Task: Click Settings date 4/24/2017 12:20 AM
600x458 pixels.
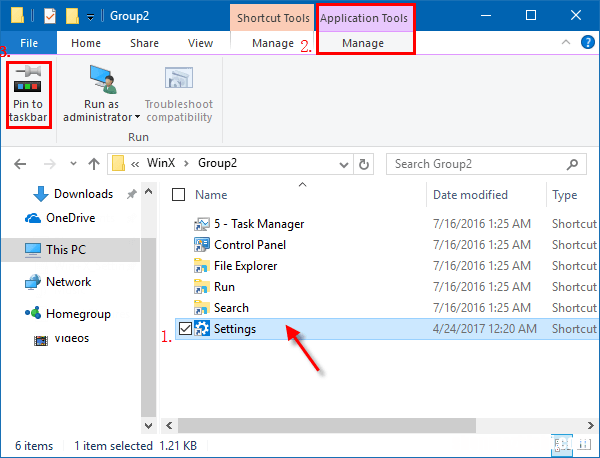Action: pos(485,329)
